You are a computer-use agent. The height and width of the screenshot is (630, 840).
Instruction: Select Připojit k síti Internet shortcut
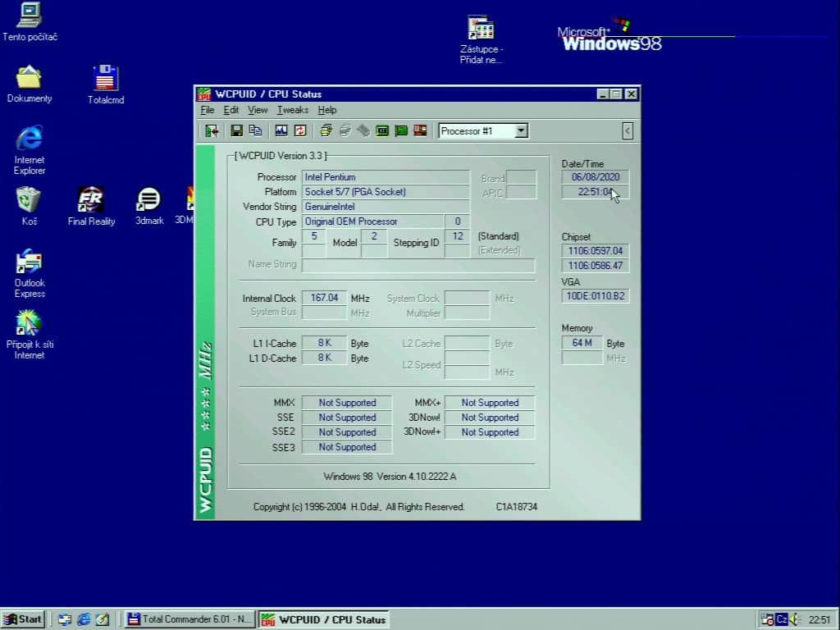[30, 335]
